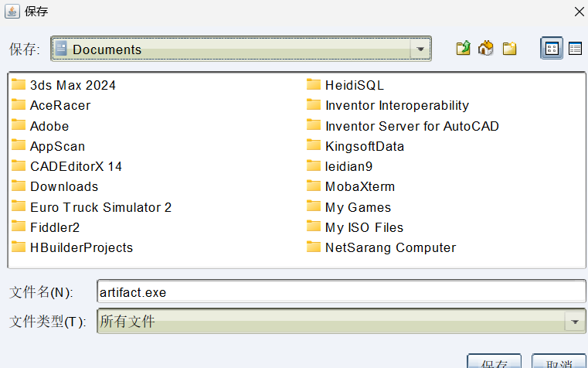Select the CADEditorX 14 folder
588x368 pixels.
coord(66,166)
